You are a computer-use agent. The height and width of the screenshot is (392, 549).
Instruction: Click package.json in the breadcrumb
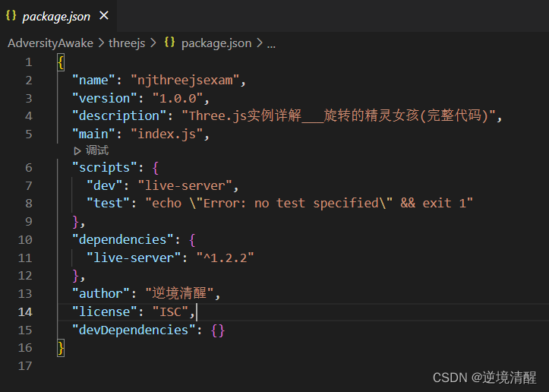pyautogui.click(x=216, y=43)
